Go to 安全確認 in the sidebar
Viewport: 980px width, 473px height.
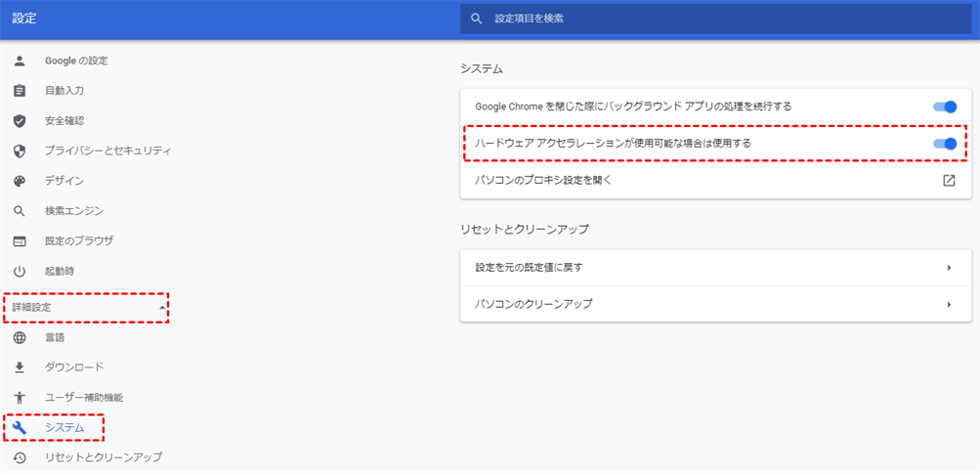[x=64, y=120]
